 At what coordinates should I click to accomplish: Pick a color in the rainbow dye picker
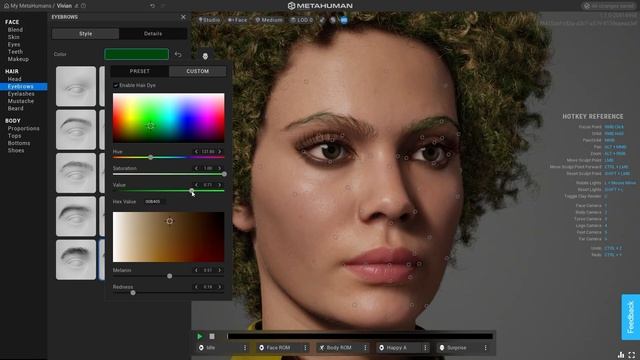tap(169, 118)
